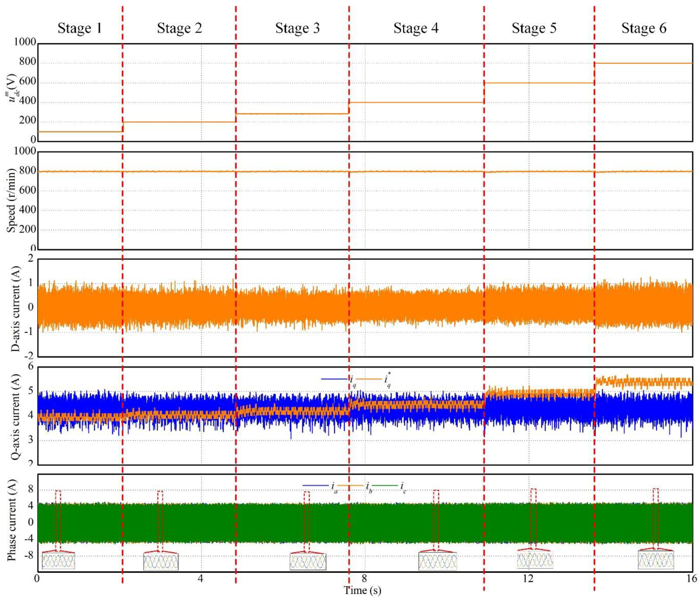Image resolution: width=700 pixels, height=600 pixels.
Task: Click the Stage 6 label
Action: tap(644, 28)
